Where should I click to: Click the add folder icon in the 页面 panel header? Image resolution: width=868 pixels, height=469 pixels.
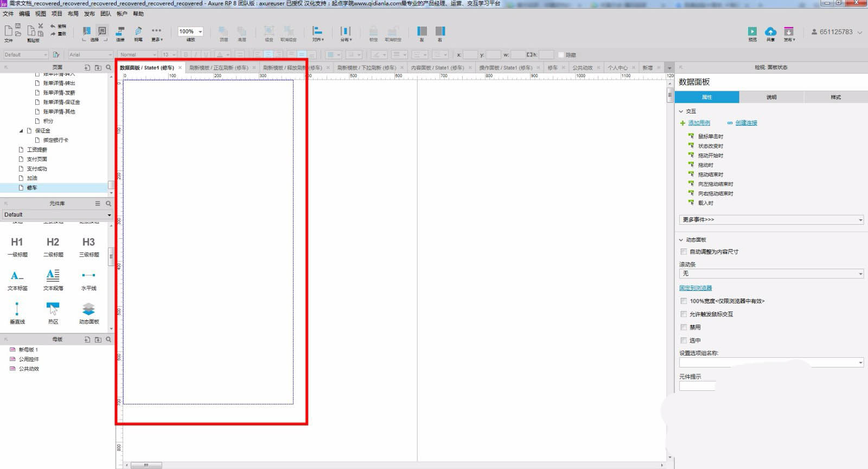click(x=98, y=68)
